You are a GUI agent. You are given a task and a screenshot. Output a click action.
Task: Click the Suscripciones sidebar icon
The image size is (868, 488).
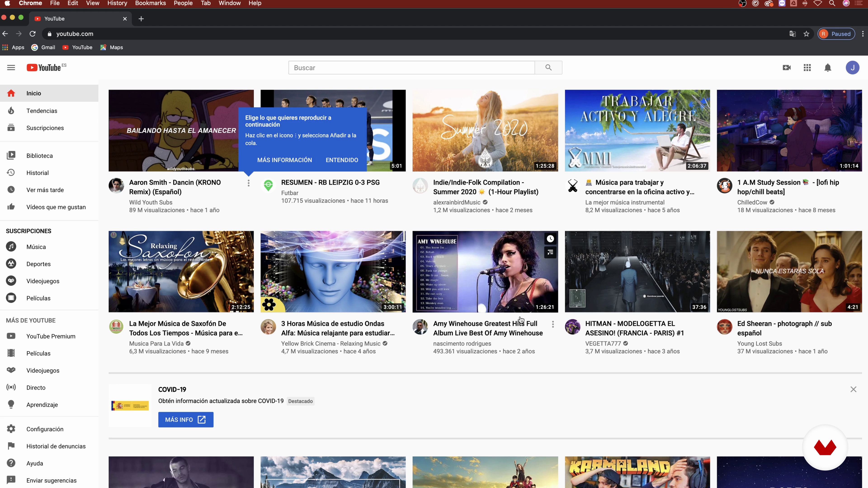point(11,128)
